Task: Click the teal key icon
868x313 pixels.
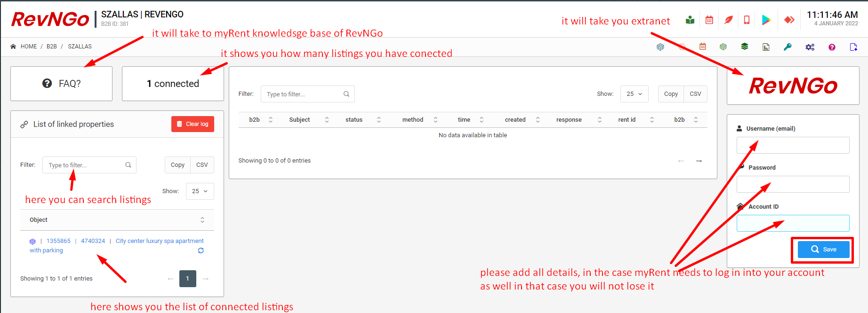Action: point(788,47)
